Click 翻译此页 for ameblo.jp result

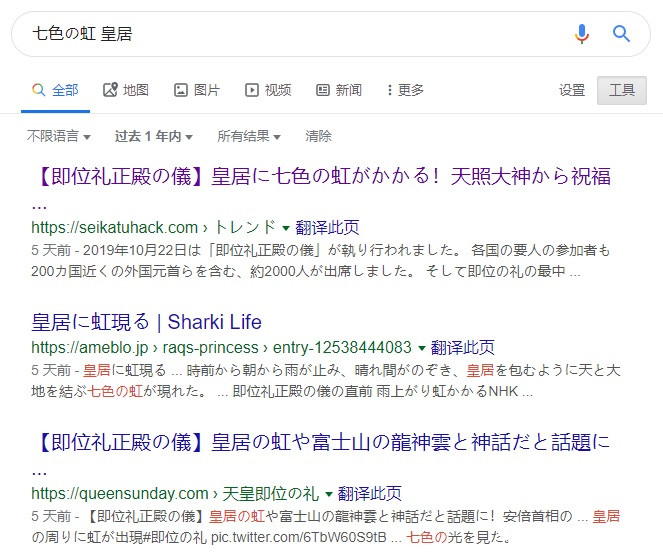pyautogui.click(x=463, y=348)
